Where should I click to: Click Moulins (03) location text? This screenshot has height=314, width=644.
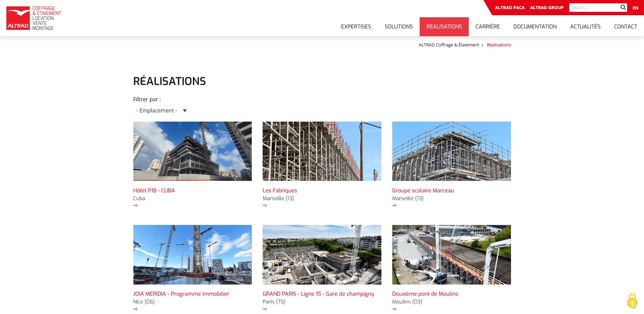tap(407, 301)
